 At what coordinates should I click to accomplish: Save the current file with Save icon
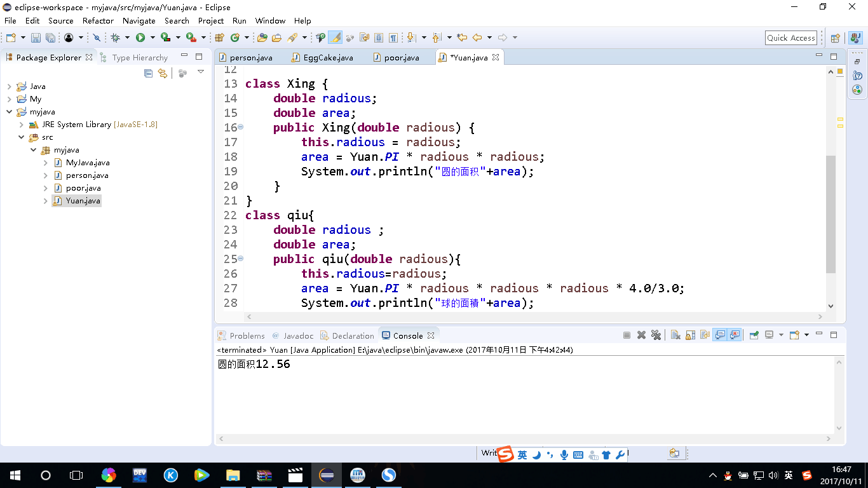36,37
